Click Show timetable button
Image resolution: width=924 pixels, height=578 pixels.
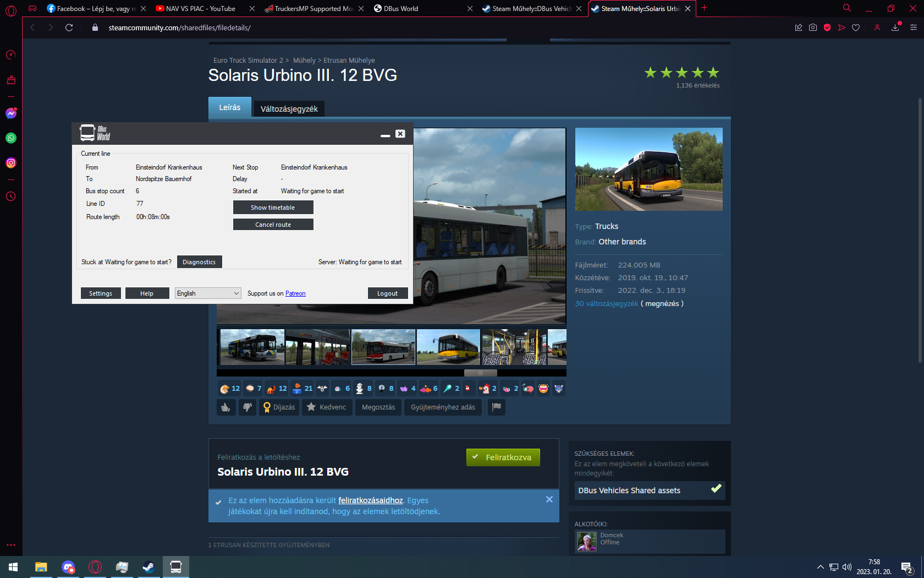point(273,208)
